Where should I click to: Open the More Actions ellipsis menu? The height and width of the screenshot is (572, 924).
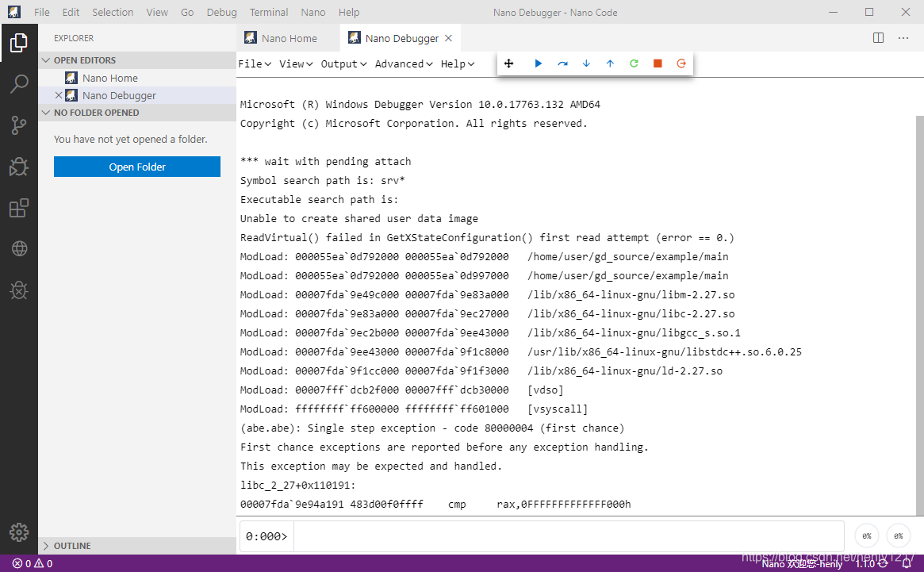pos(903,38)
